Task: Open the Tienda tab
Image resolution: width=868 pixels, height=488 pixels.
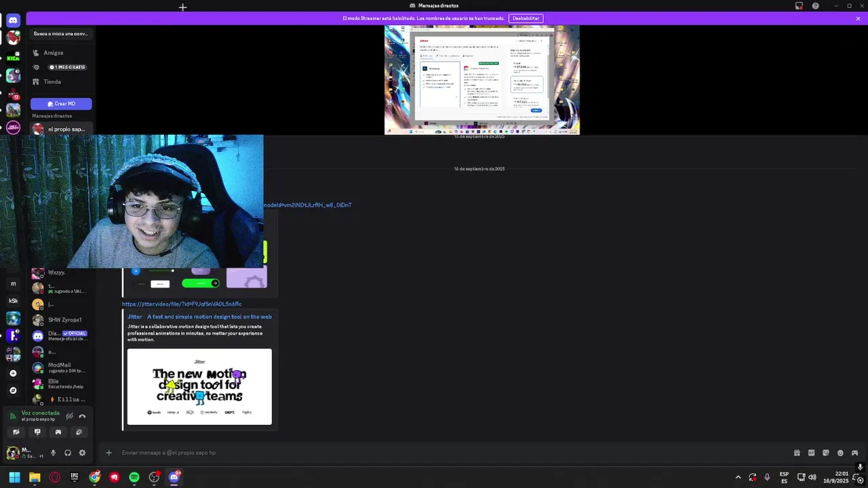Action: click(61, 82)
